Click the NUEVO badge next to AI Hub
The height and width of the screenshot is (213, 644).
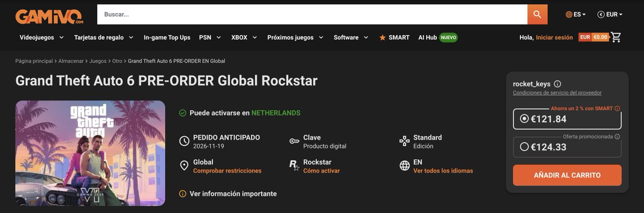(x=449, y=38)
